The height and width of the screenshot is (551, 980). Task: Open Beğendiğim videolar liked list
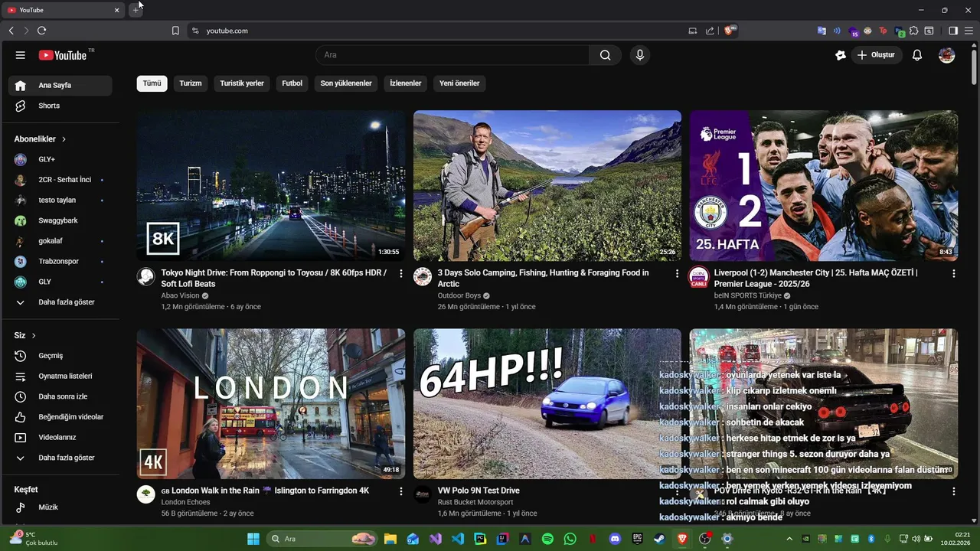(x=60, y=417)
